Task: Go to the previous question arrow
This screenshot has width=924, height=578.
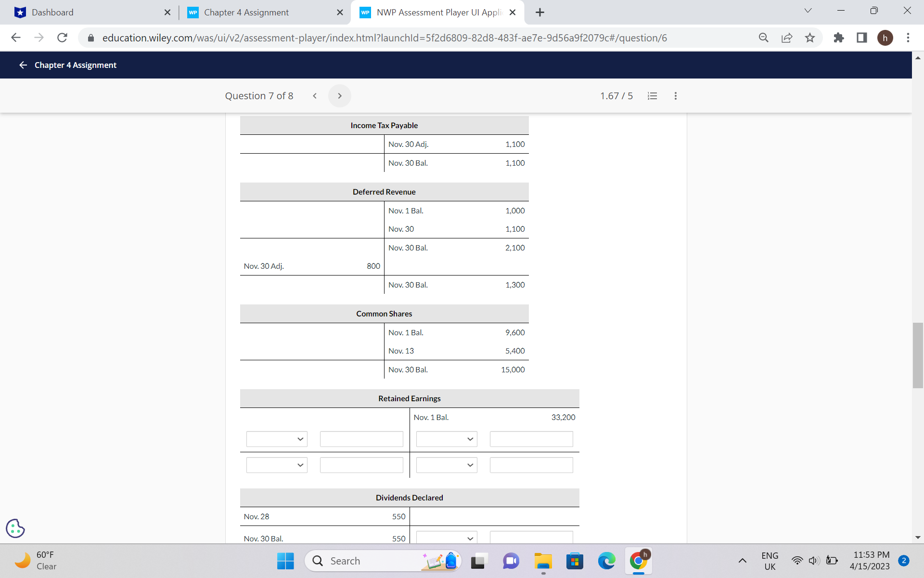Action: [x=315, y=96]
